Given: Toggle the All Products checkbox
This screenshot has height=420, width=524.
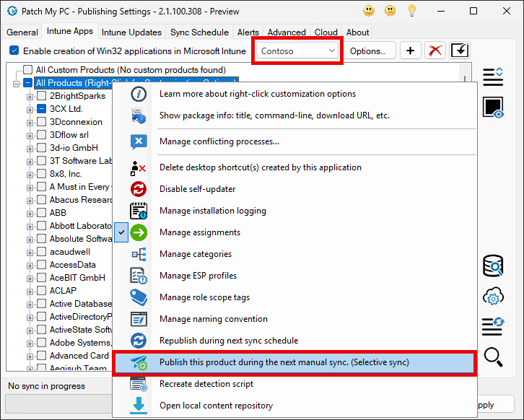Looking at the screenshot, I should coord(27,82).
